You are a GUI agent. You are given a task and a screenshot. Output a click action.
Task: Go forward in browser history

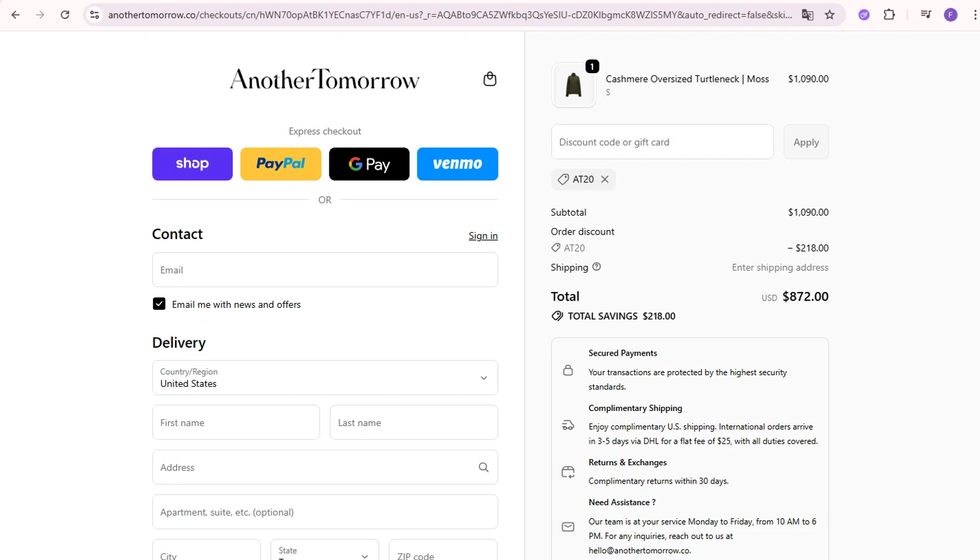40,14
